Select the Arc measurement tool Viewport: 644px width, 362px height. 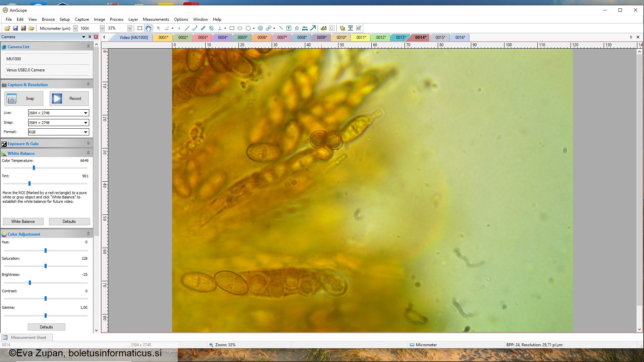(x=281, y=28)
